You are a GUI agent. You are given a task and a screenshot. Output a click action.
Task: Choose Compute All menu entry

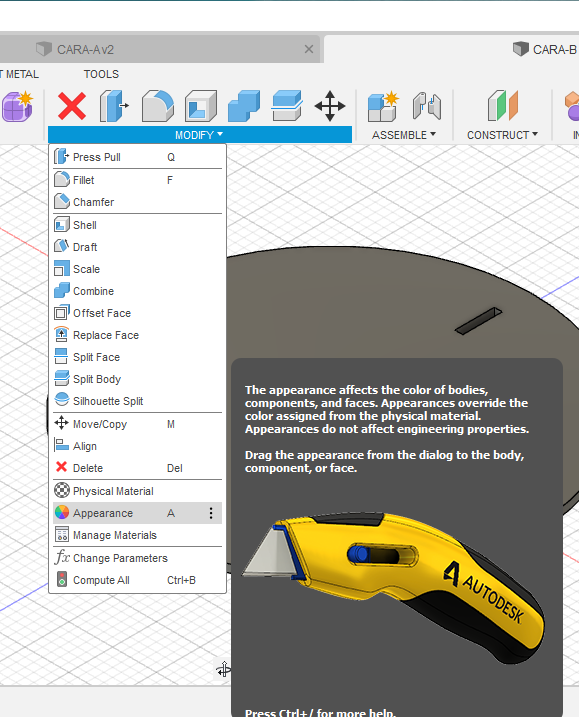coord(137,580)
